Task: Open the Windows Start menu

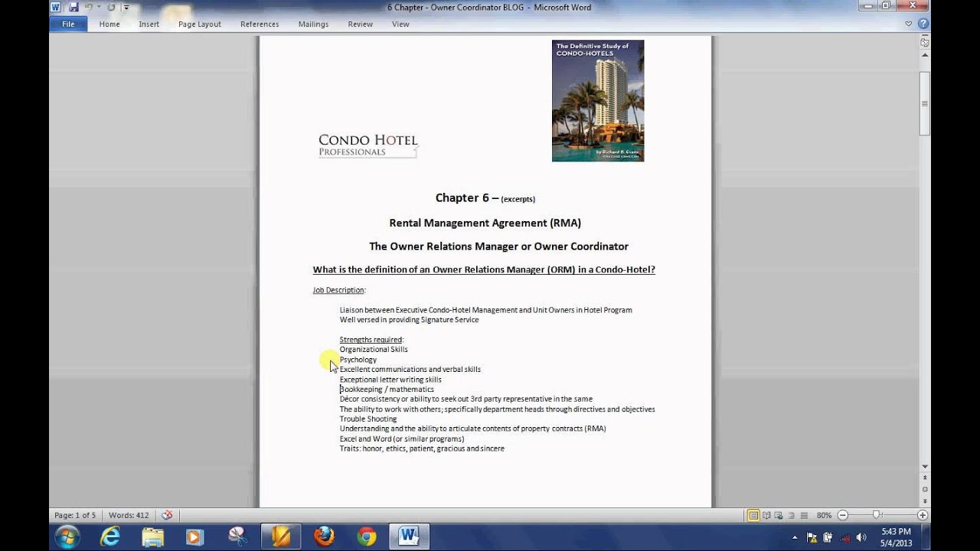Action: point(67,536)
